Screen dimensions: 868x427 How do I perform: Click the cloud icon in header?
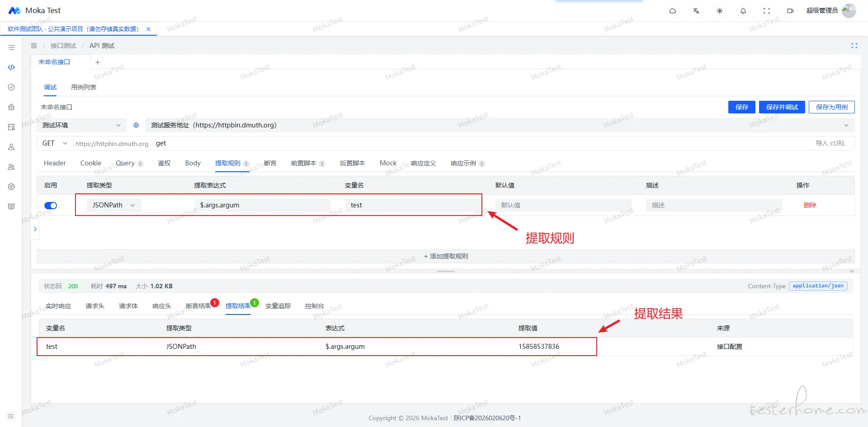(673, 11)
